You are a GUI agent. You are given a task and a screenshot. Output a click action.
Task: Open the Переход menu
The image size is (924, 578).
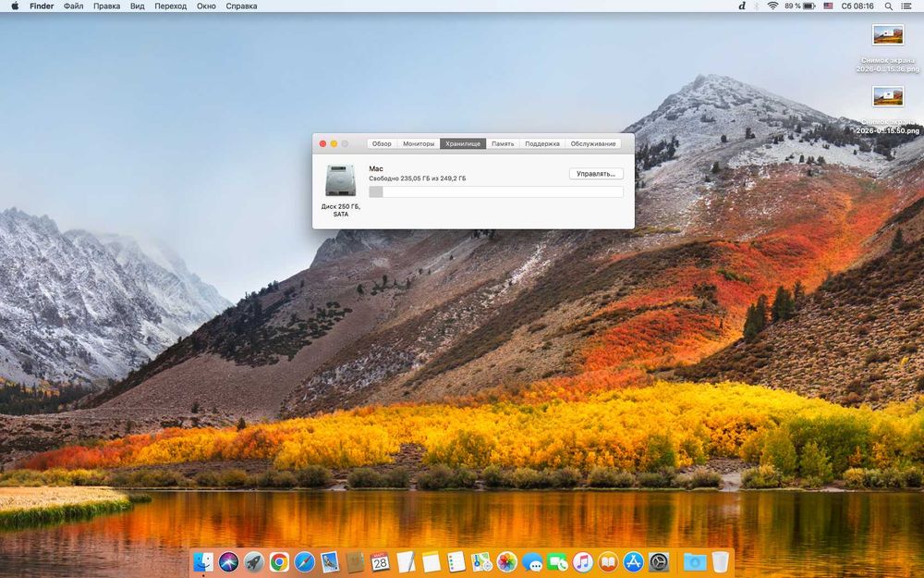click(170, 6)
